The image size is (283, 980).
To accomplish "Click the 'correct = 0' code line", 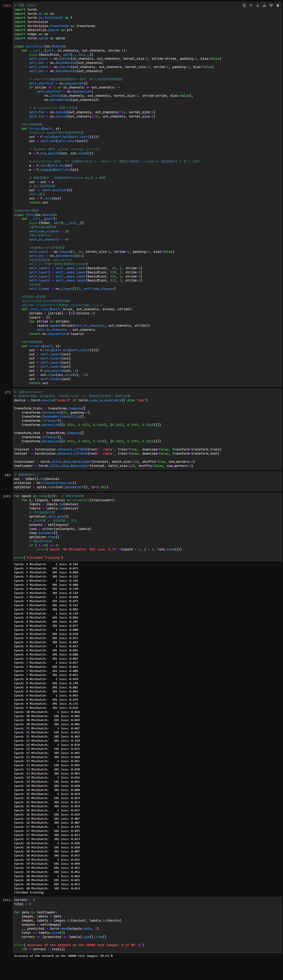I will (x=24, y=900).
